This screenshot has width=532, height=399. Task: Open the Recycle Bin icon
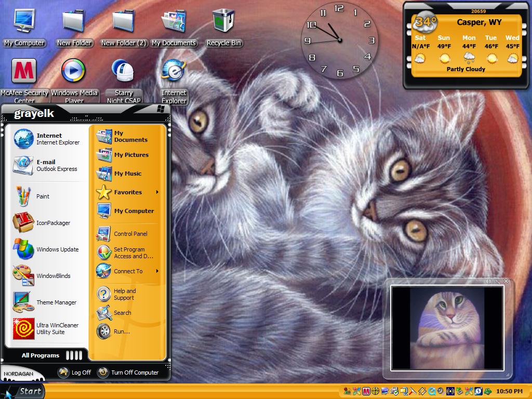223,28
